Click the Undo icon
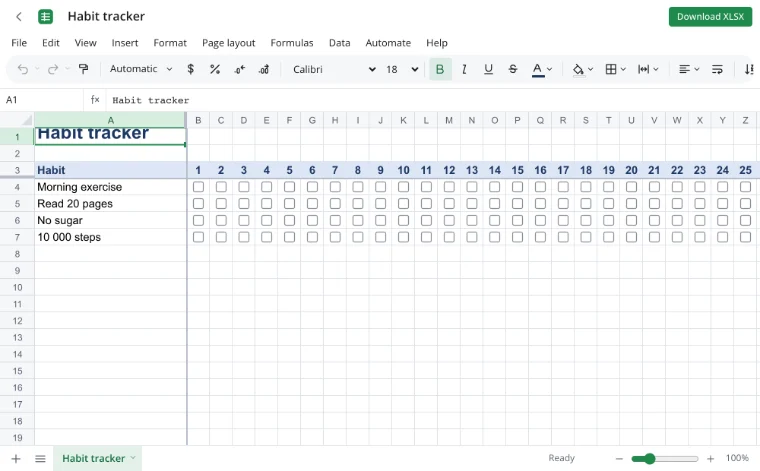 [23, 69]
